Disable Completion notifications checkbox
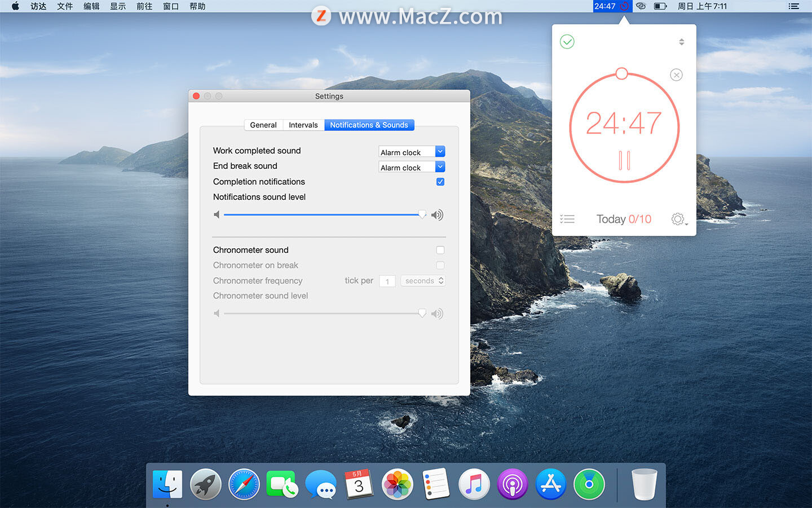 440,182
